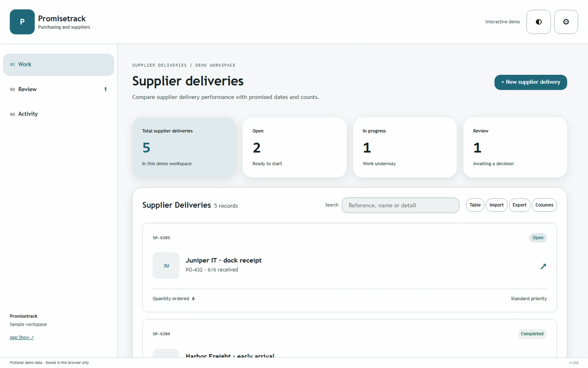Click the SP-6305 reference label
The image size is (588, 368).
click(x=161, y=238)
